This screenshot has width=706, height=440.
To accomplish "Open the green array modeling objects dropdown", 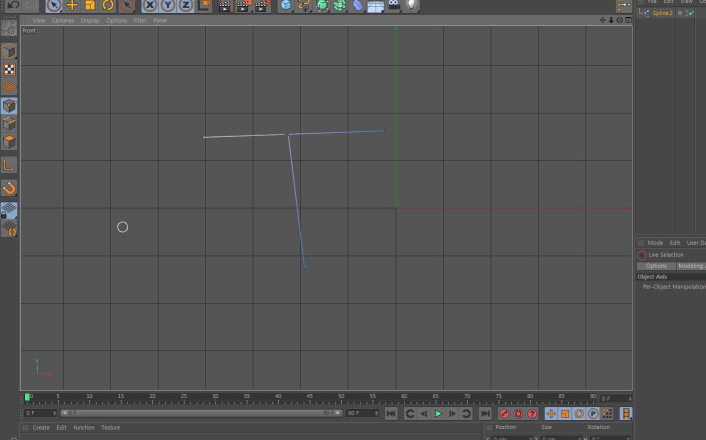I will click(340, 5).
